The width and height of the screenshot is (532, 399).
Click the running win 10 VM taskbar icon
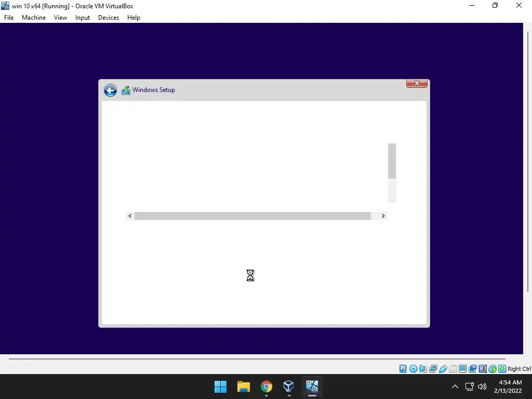tap(312, 387)
